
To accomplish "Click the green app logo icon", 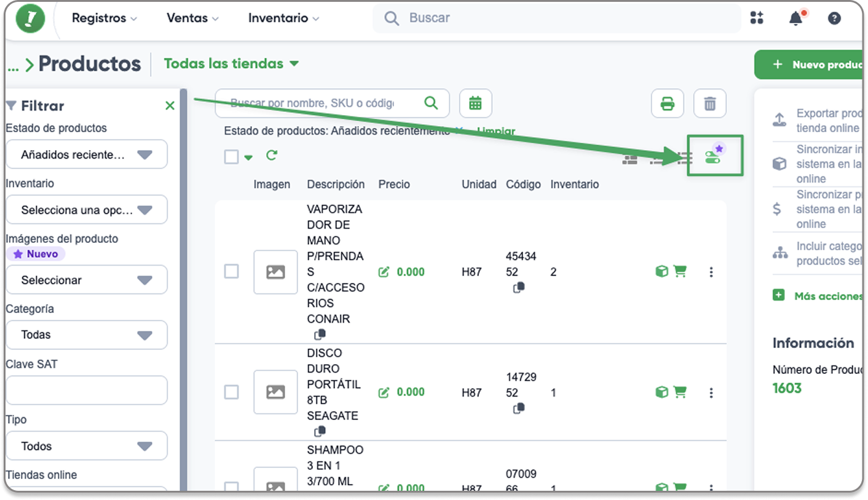I will pos(31,19).
